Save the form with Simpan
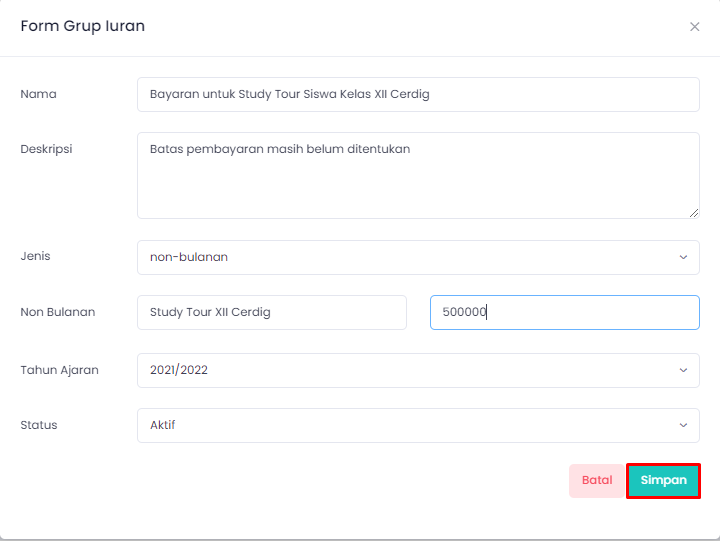 (x=664, y=480)
